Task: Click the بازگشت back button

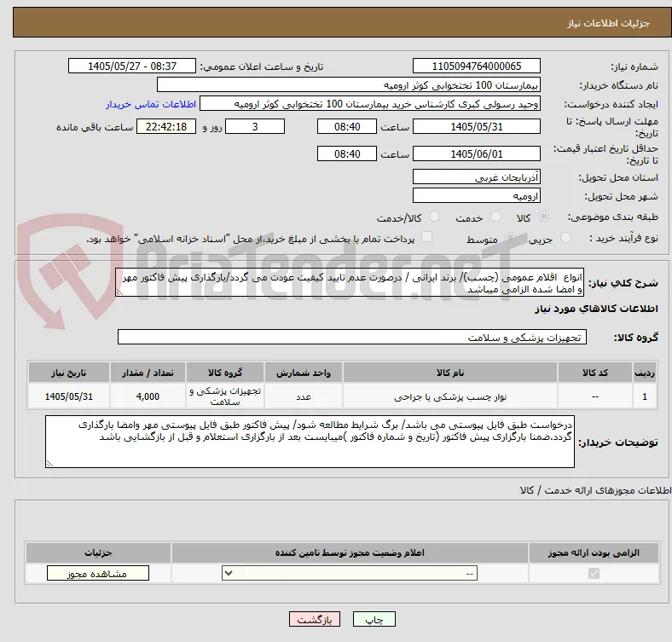Action: pyautogui.click(x=315, y=620)
